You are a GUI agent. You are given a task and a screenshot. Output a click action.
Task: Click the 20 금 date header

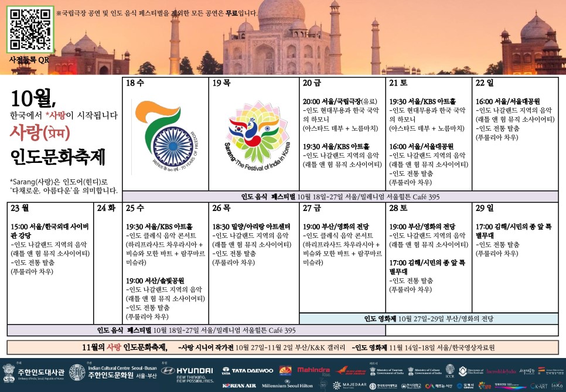pos(312,83)
